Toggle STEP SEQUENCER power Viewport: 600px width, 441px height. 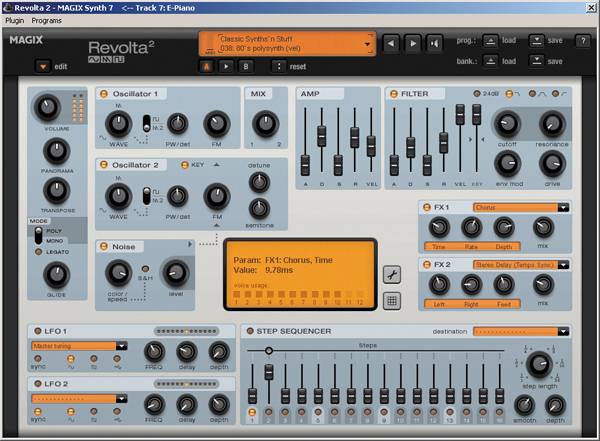tap(250, 331)
